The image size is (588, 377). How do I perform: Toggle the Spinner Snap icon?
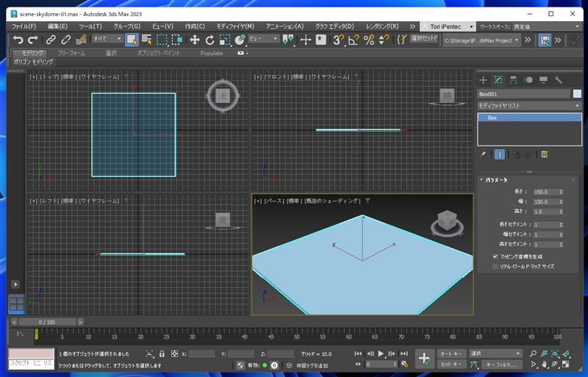coord(384,40)
